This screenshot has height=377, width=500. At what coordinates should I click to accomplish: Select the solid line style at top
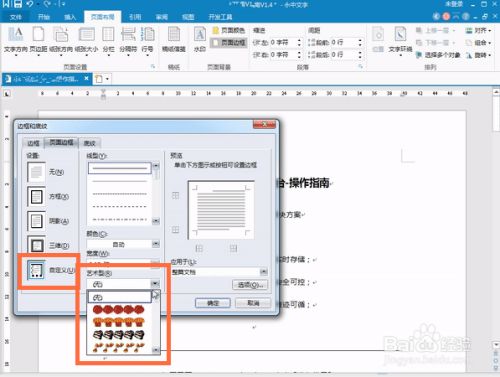point(119,168)
